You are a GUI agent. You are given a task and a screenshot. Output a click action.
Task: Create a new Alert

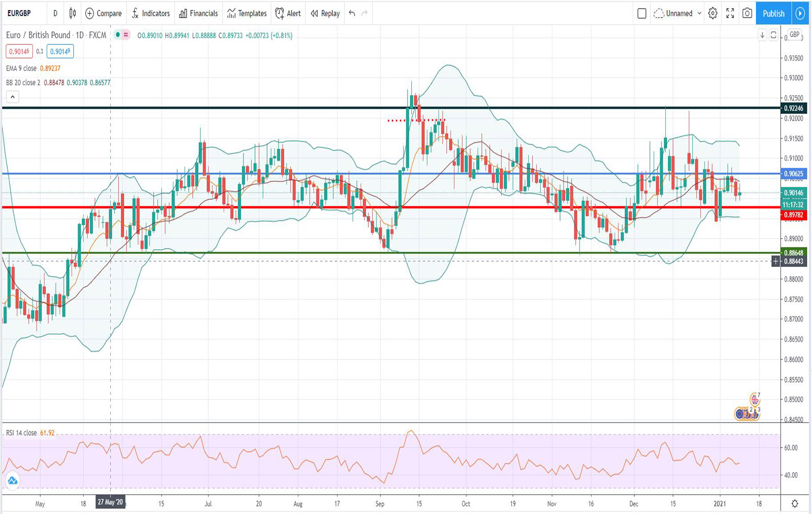tap(288, 13)
